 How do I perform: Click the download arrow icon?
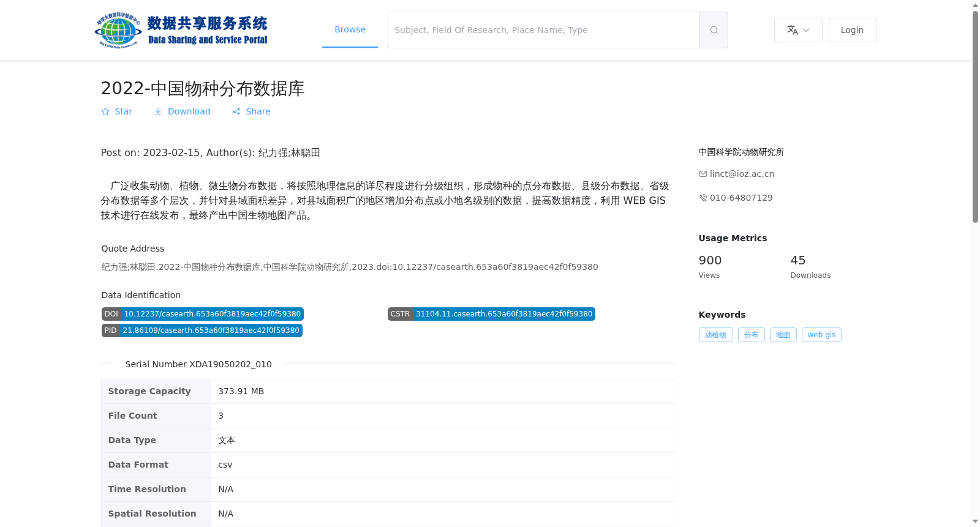coord(158,111)
